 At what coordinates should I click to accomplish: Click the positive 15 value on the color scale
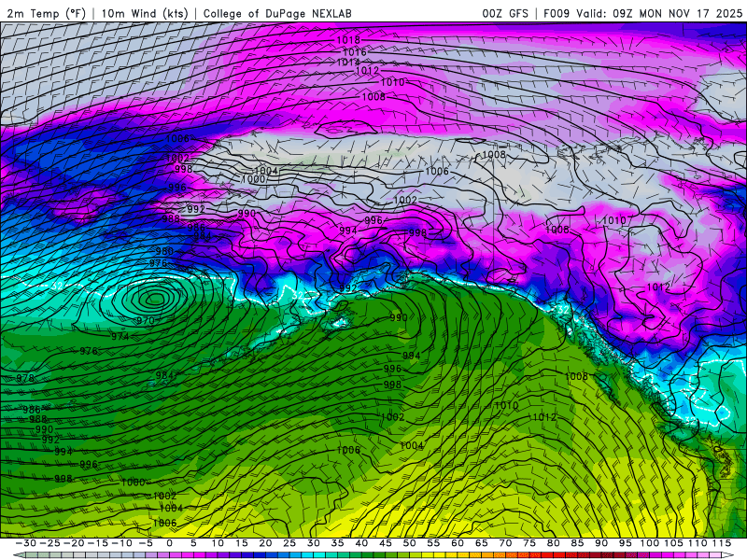pos(241,543)
